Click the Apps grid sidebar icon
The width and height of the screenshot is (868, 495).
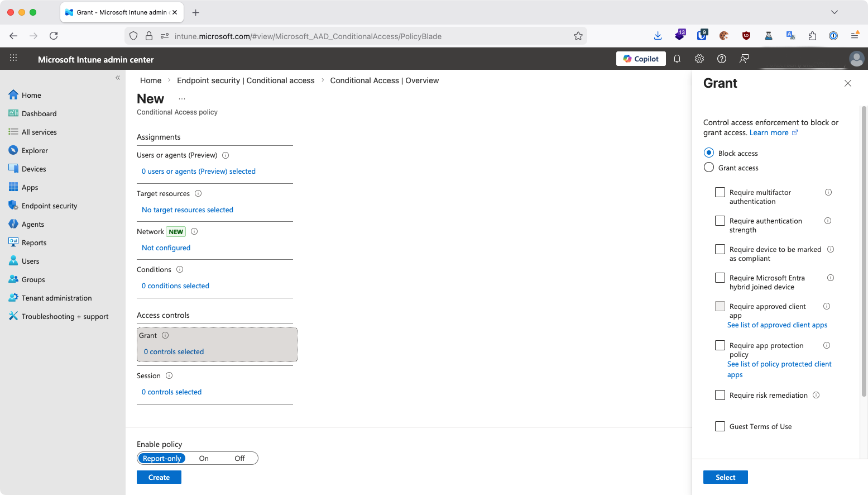point(13,187)
